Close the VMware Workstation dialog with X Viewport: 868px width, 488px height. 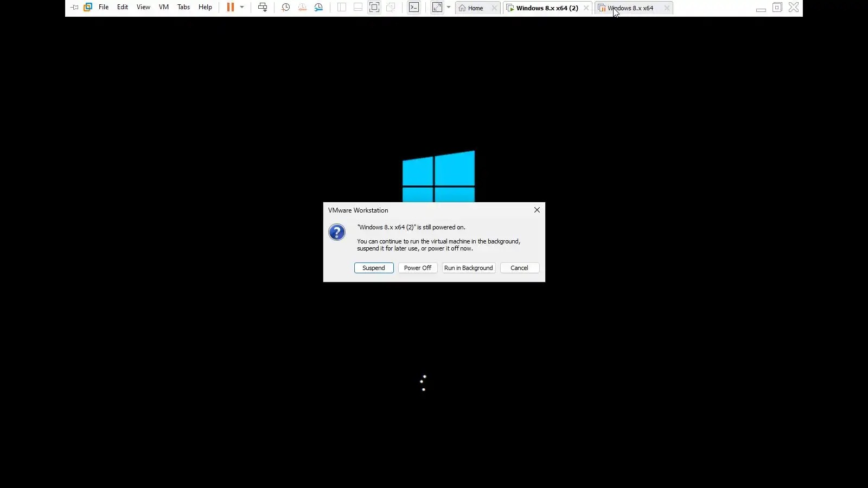537,210
